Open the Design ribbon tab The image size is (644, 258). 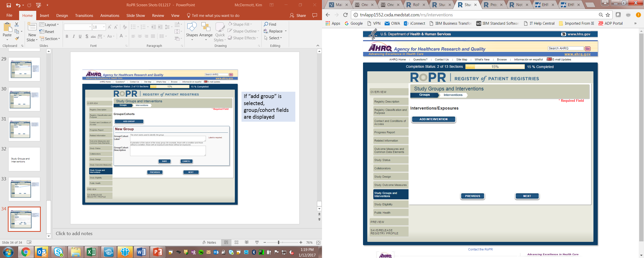[x=62, y=16]
